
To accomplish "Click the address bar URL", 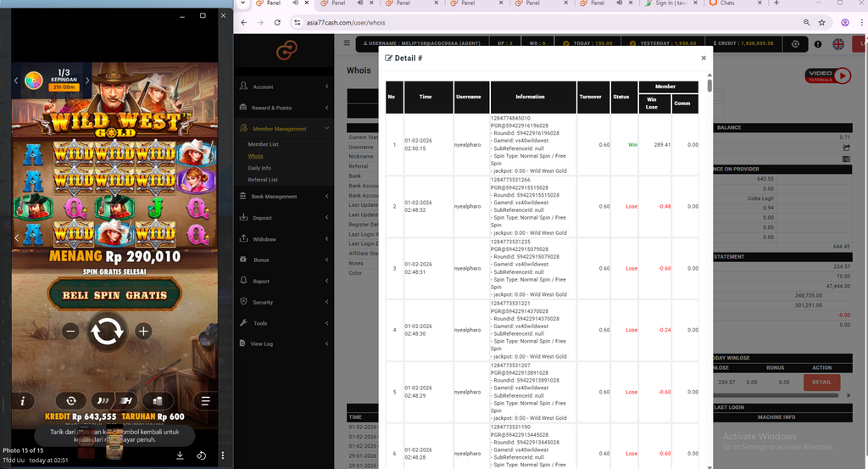I will (x=346, y=23).
